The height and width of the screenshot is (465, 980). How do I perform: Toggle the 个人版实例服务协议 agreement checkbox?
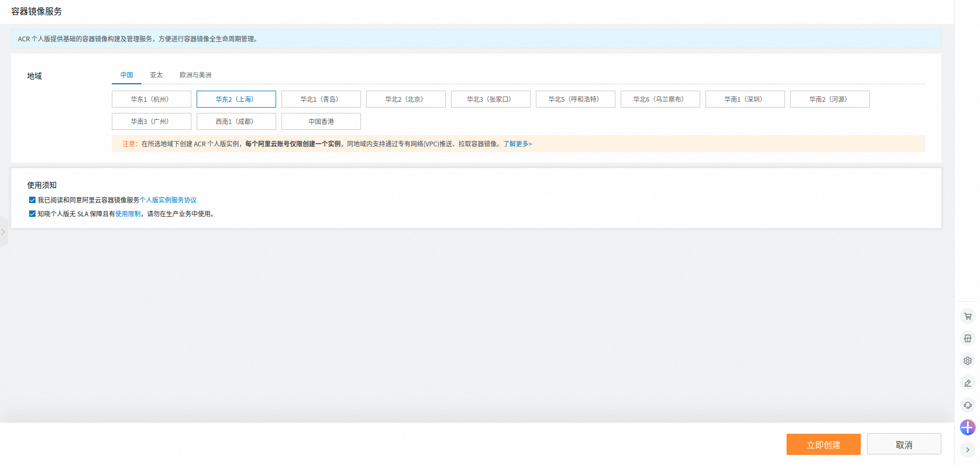coord(32,200)
